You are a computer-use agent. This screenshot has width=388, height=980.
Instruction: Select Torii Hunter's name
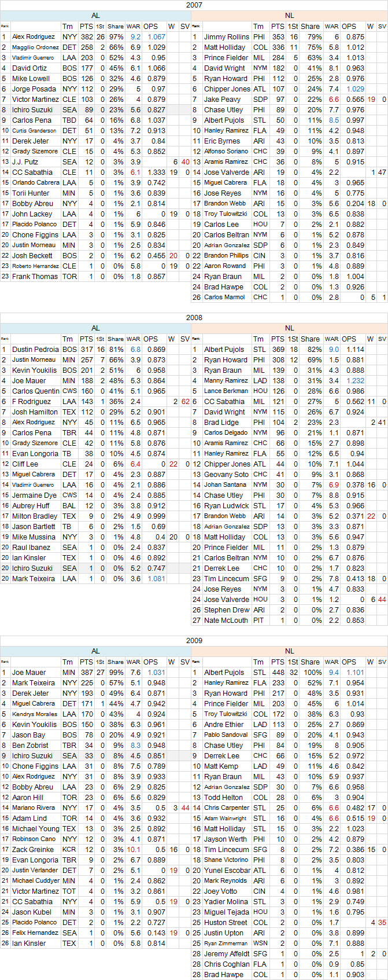[31, 193]
